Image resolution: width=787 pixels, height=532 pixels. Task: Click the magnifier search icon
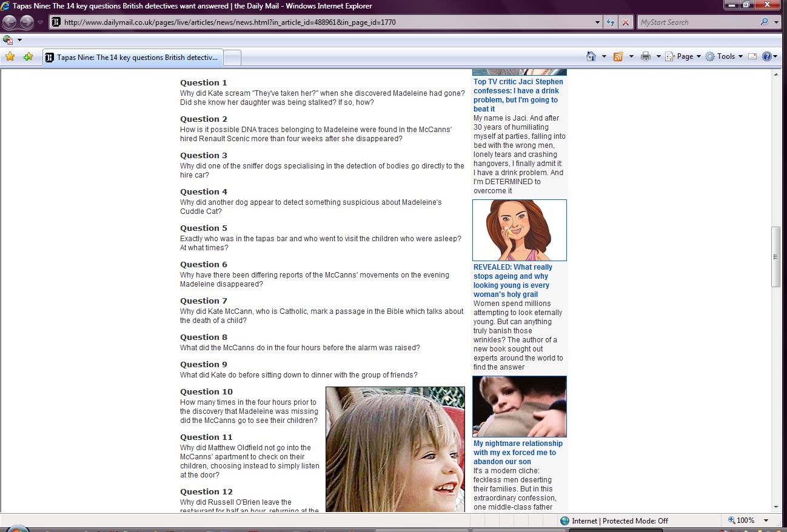[x=764, y=22]
